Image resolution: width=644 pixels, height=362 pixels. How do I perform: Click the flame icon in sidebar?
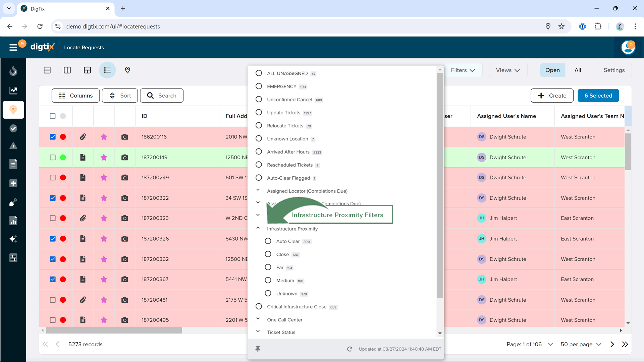[x=13, y=71]
